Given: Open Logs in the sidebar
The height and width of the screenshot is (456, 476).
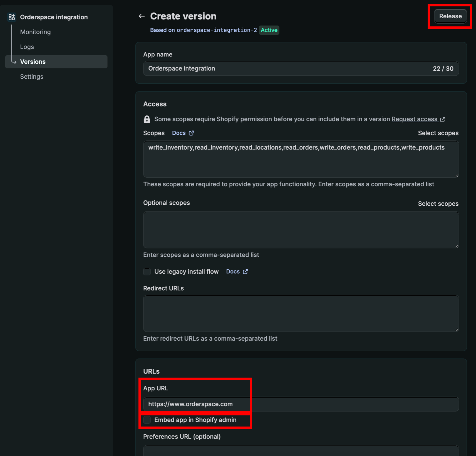Looking at the screenshot, I should [x=27, y=47].
